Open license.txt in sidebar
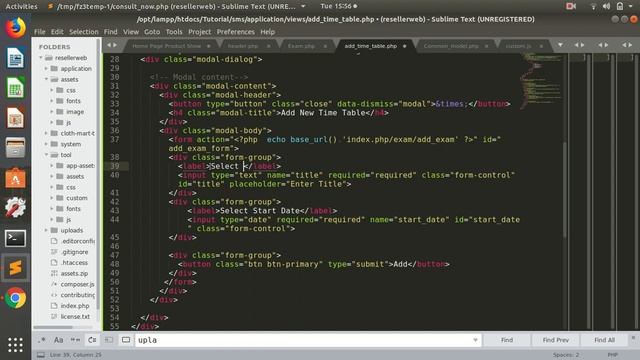The height and width of the screenshot is (360, 640). click(x=75, y=316)
